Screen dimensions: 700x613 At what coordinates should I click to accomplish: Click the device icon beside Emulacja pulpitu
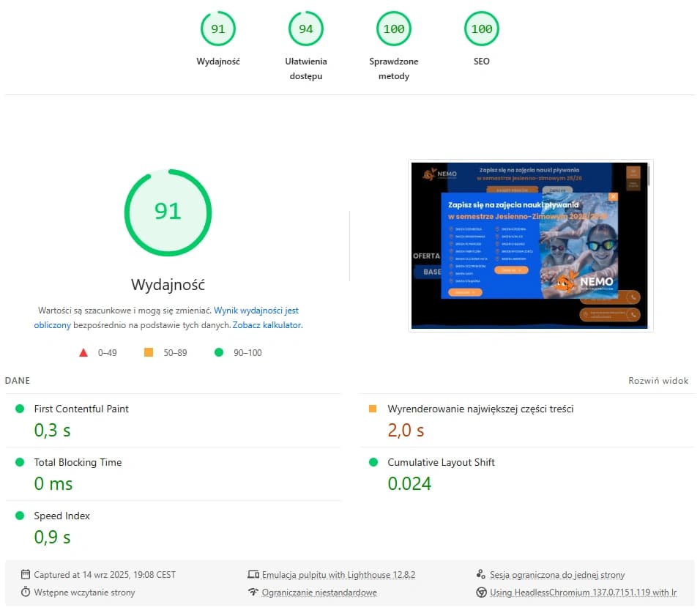point(254,575)
